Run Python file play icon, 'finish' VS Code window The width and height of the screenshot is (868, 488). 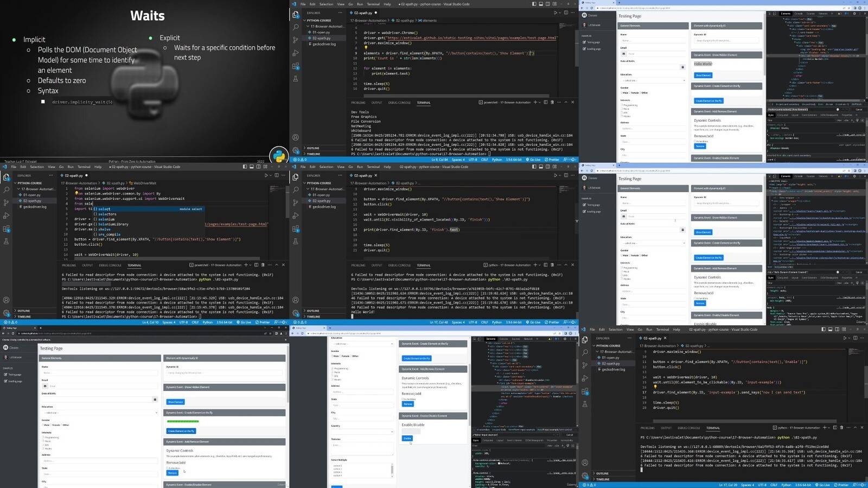point(555,175)
